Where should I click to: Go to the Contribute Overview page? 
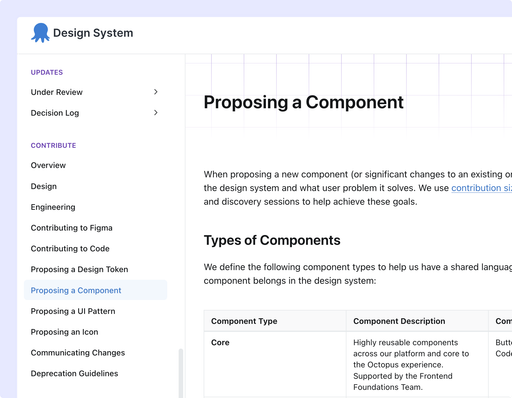click(48, 165)
